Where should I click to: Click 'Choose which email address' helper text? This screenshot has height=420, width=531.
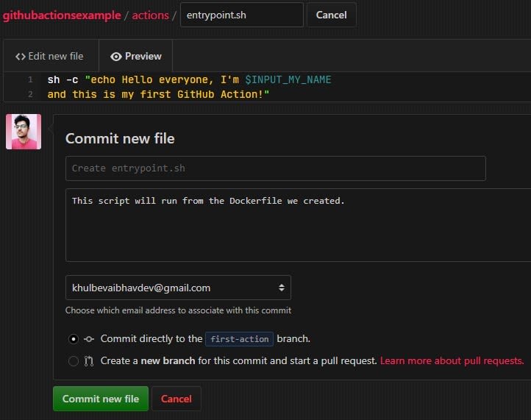point(178,310)
